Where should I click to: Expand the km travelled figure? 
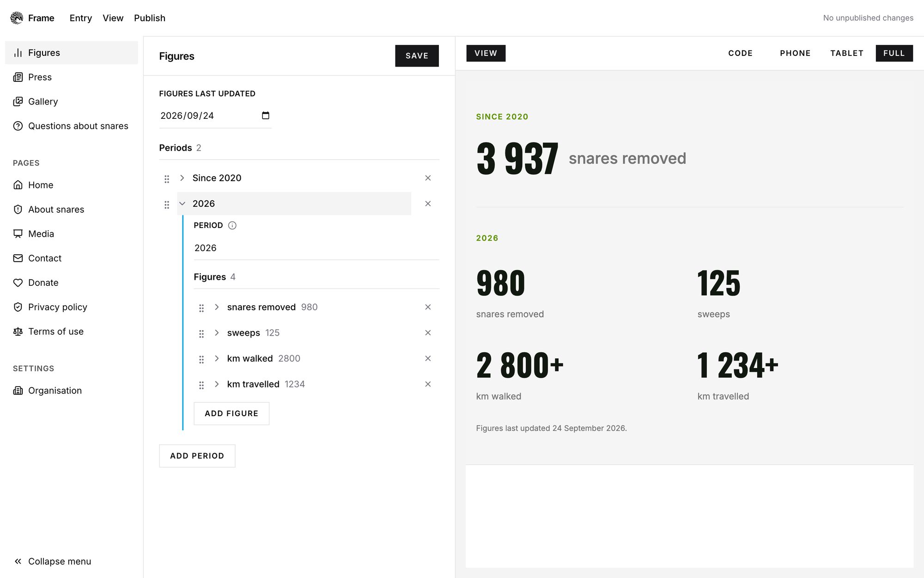(217, 384)
